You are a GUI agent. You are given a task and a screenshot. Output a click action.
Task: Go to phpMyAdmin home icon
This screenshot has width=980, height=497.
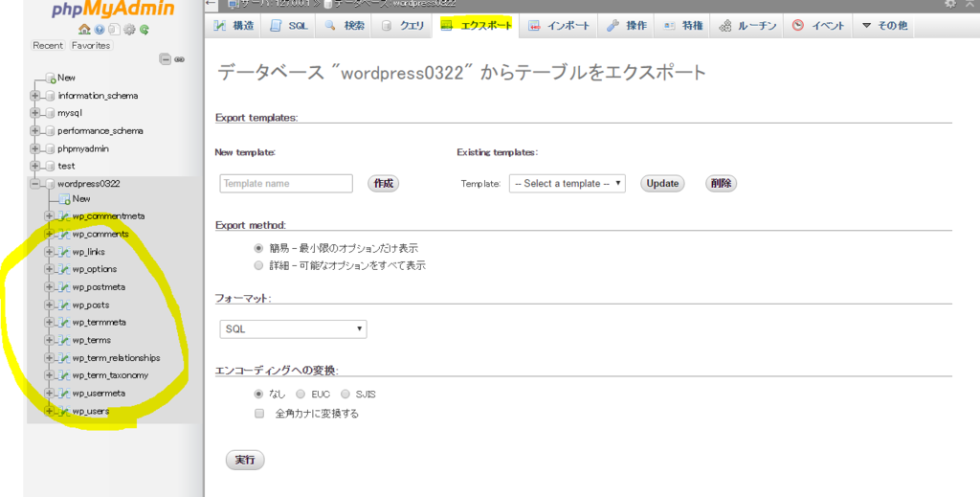[x=84, y=30]
